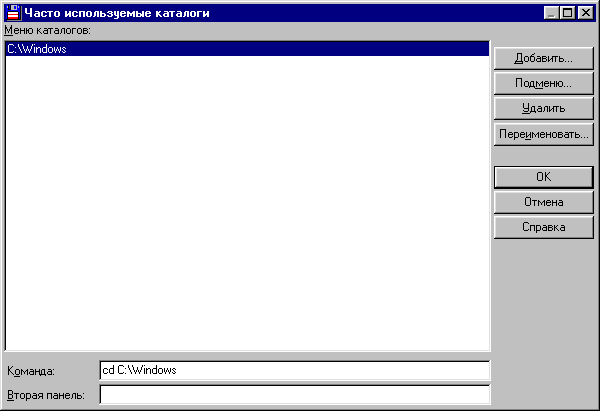
Task: Cancel via the Отмена button
Action: coord(544,202)
